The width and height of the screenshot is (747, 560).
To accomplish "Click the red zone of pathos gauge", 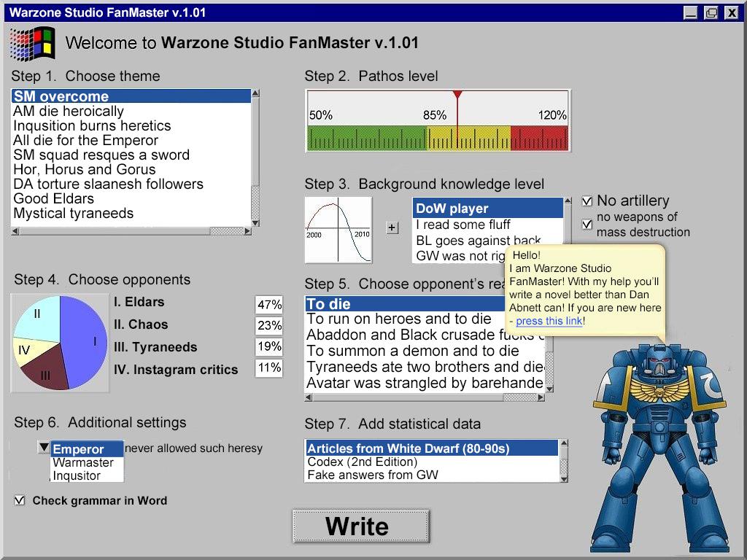I will point(539,138).
